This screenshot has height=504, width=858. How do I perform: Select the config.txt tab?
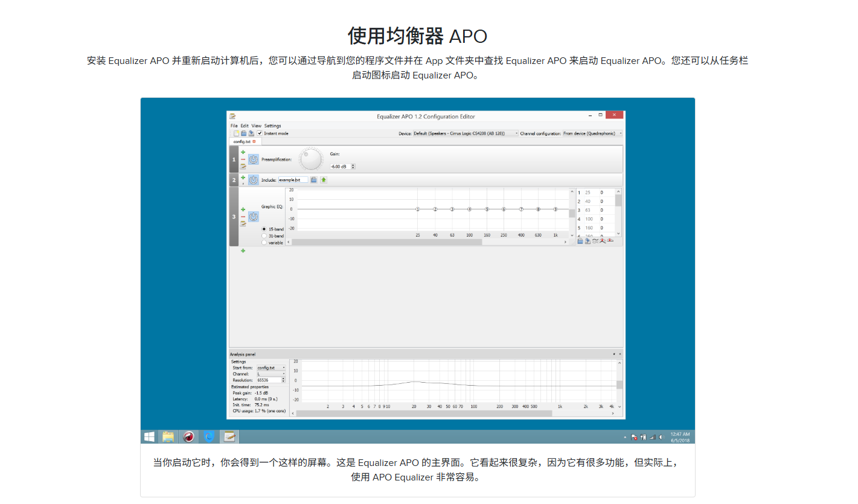[244, 141]
